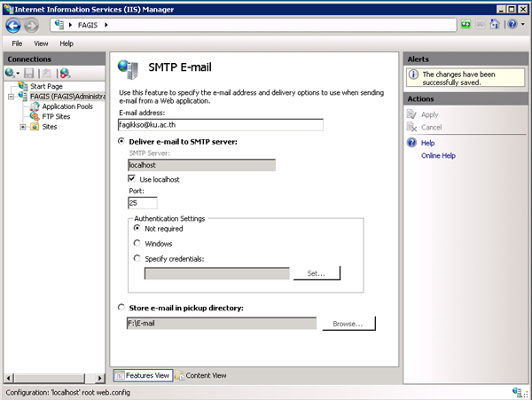Click the Create New Connection globe icon

point(10,73)
